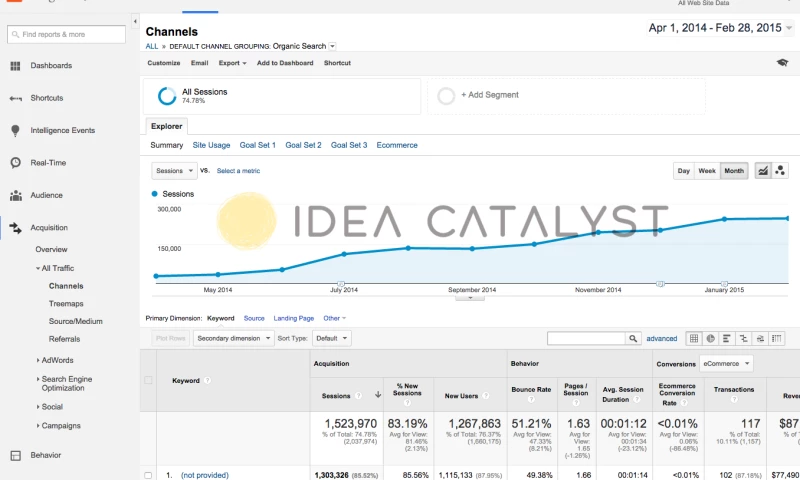This screenshot has height=480, width=800.
Task: Toggle the select-all rows checkbox
Action: (148, 380)
